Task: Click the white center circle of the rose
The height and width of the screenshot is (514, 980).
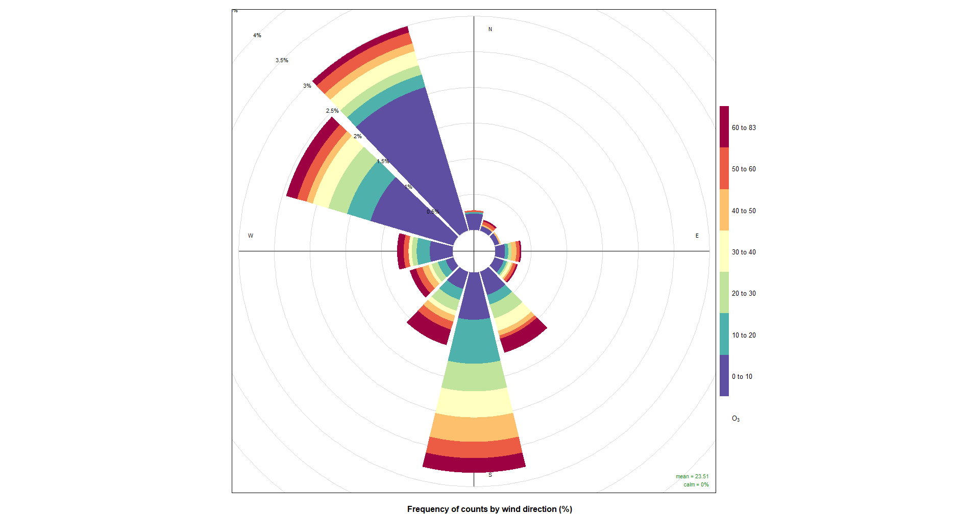Action: pyautogui.click(x=474, y=251)
